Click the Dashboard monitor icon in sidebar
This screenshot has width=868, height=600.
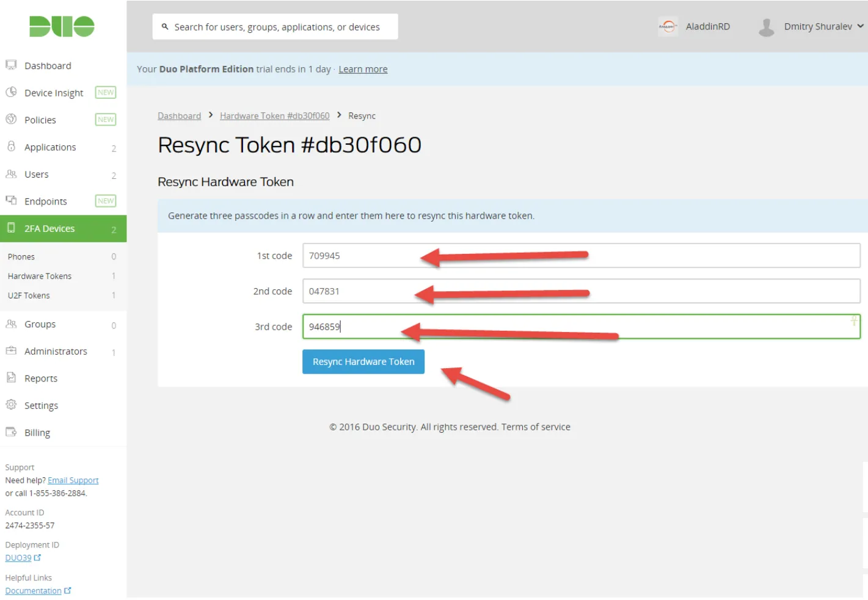[11, 65]
